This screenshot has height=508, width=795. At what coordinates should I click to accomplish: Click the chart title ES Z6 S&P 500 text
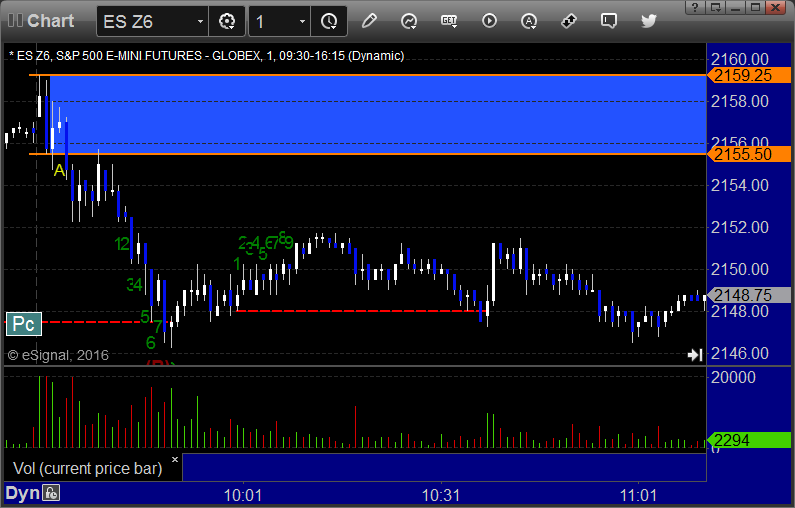[x=206, y=56]
